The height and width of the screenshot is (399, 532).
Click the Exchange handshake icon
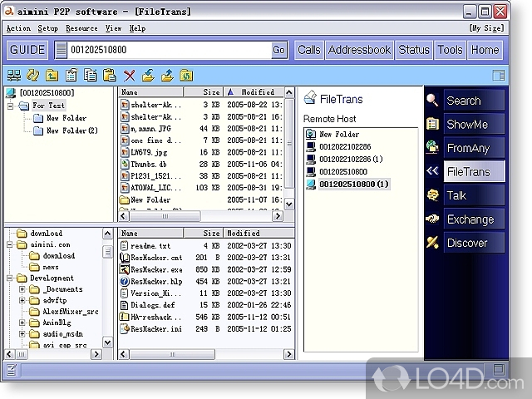coord(432,219)
